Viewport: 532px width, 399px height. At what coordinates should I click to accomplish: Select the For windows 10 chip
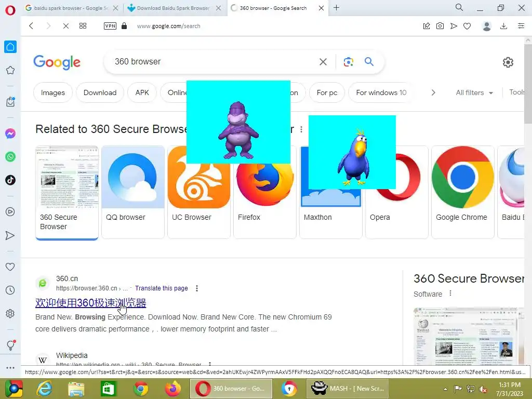[381, 92]
